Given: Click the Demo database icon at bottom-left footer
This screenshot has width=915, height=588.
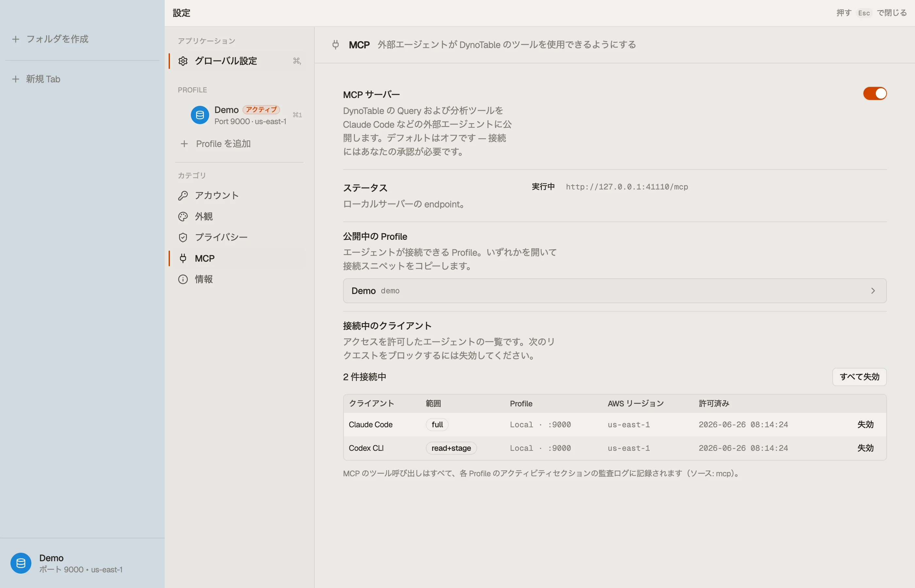Looking at the screenshot, I should (x=21, y=563).
